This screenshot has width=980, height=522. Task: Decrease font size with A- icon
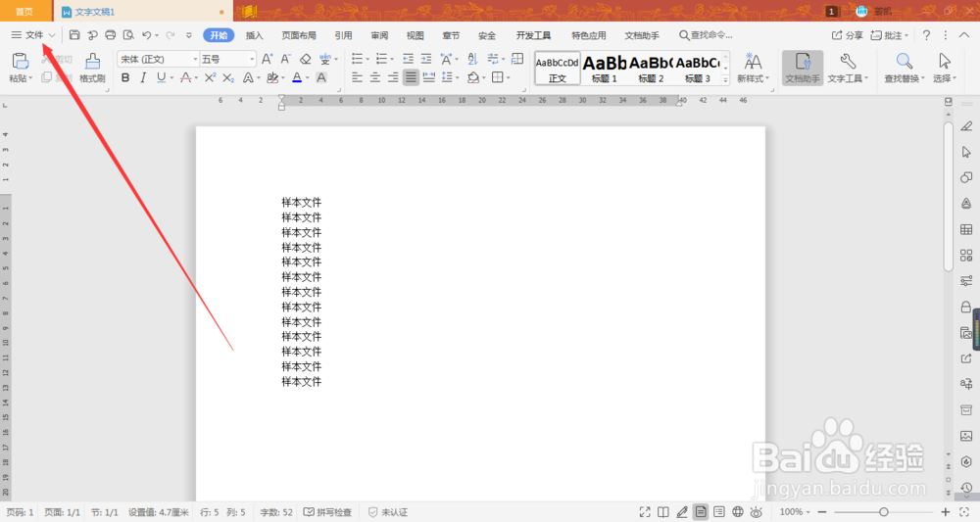[285, 59]
